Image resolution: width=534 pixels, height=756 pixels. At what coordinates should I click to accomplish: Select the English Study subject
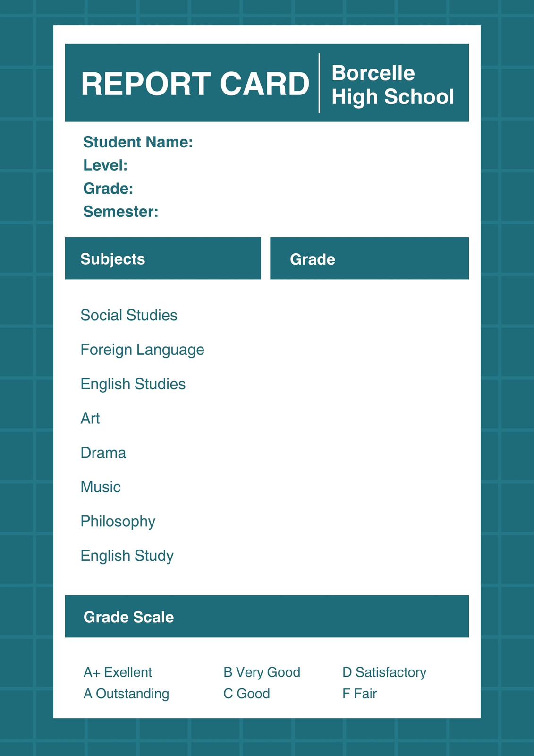(127, 556)
